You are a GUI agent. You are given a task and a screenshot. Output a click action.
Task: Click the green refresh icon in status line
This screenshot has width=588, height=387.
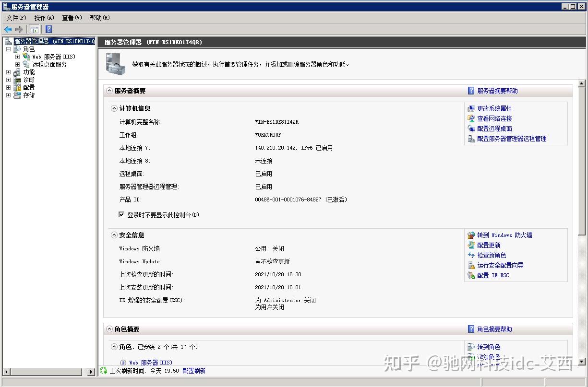coord(103,371)
